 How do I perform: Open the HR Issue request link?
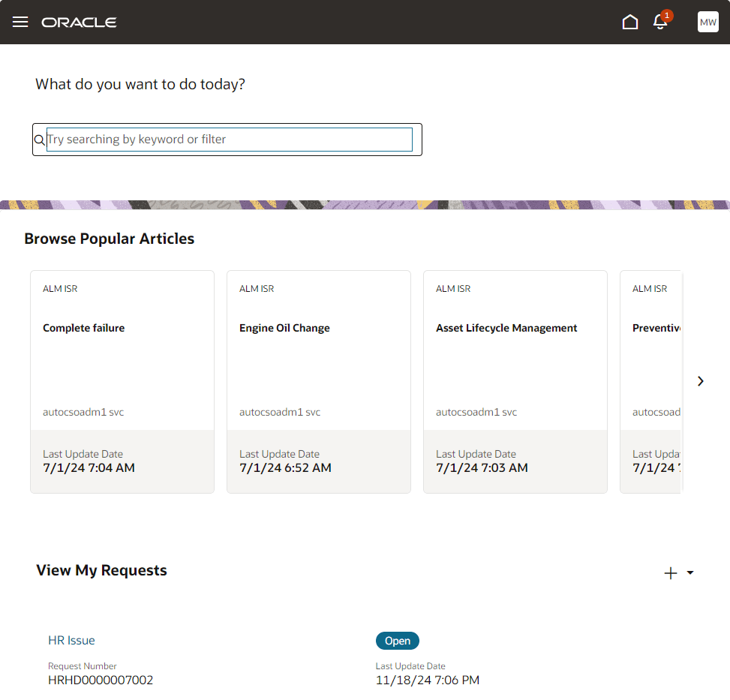(71, 641)
